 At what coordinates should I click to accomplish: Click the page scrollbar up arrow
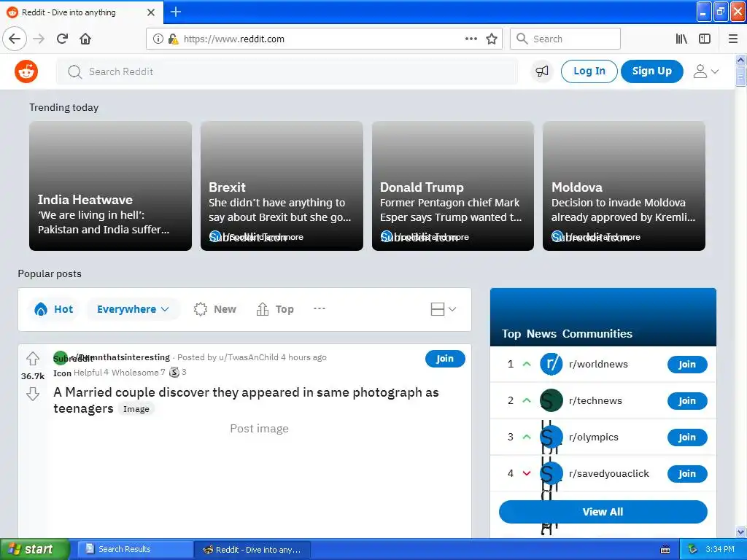(x=741, y=60)
